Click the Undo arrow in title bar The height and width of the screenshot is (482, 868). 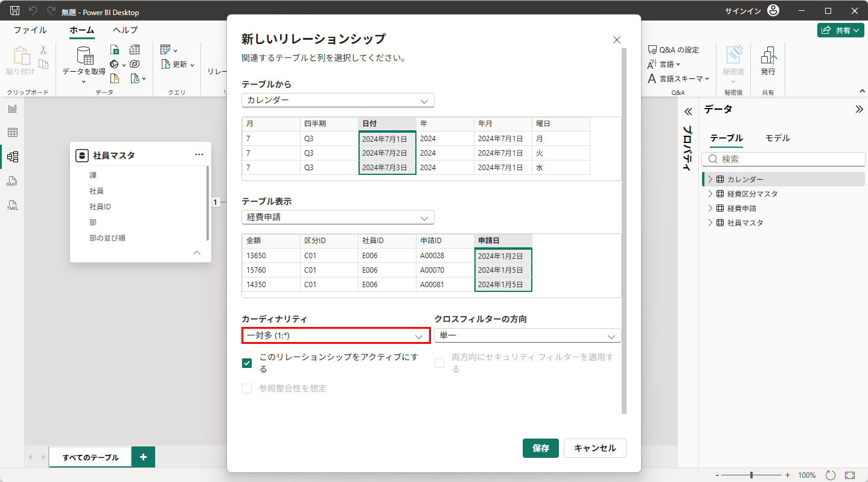pos(33,11)
